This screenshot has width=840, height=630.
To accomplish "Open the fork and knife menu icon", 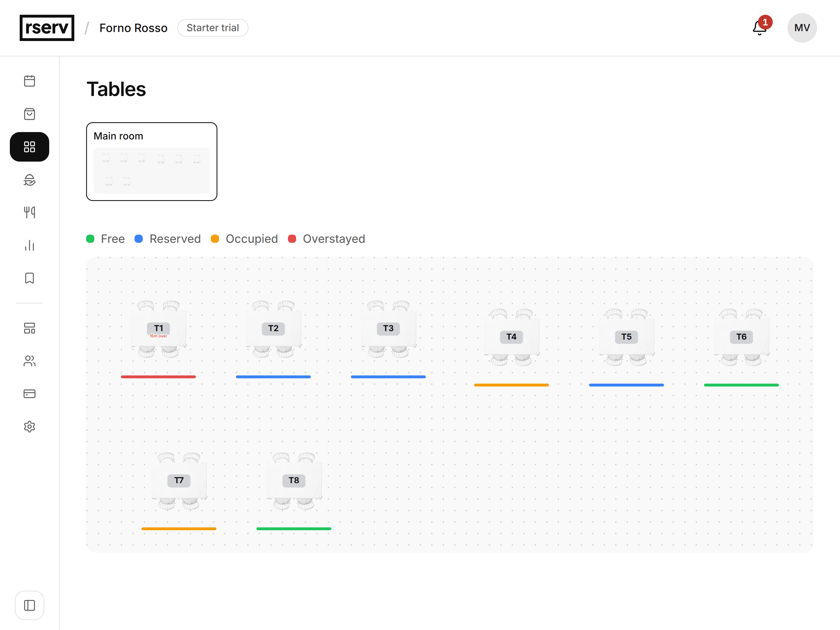I will pyautogui.click(x=29, y=212).
